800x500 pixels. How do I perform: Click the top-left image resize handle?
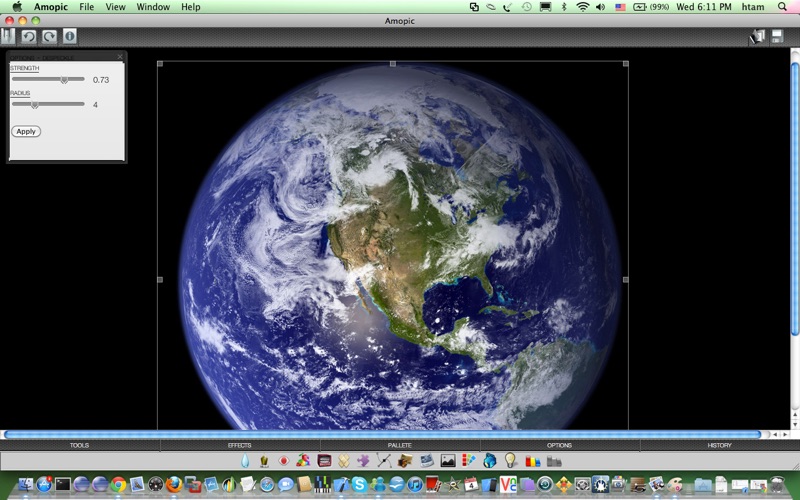(160, 64)
